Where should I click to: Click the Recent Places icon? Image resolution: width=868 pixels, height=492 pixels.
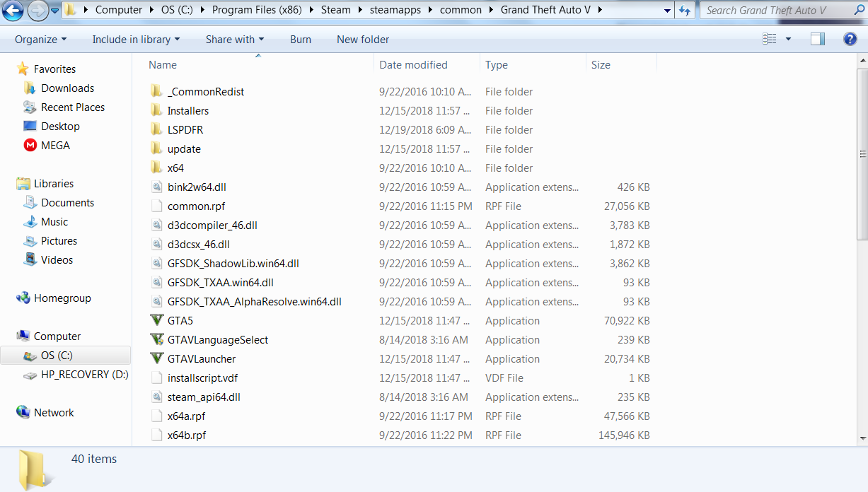pos(30,107)
